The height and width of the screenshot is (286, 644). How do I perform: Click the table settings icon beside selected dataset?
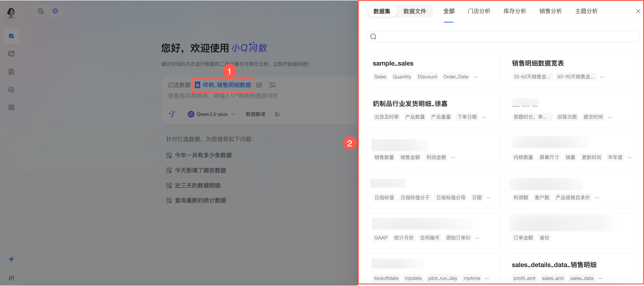(x=272, y=85)
